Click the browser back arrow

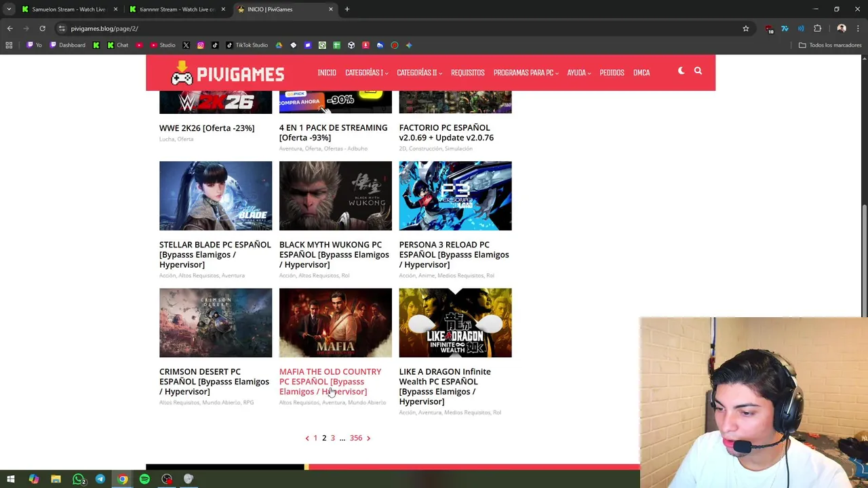click(x=9, y=28)
